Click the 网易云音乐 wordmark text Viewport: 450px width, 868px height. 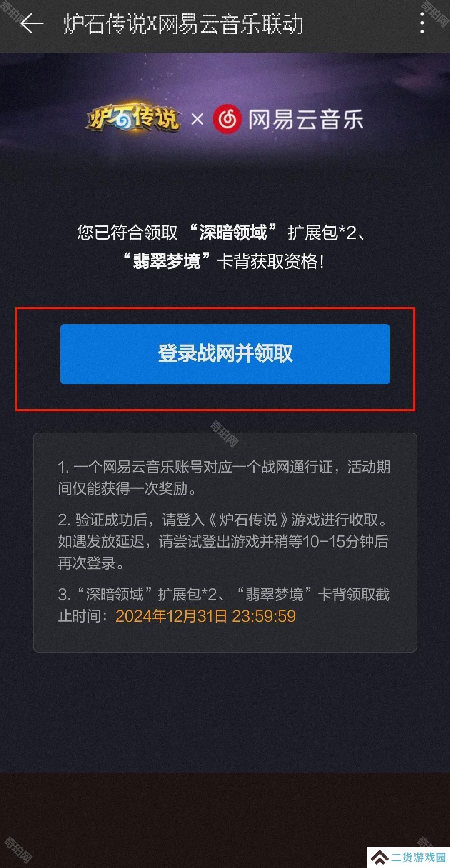pyautogui.click(x=306, y=120)
